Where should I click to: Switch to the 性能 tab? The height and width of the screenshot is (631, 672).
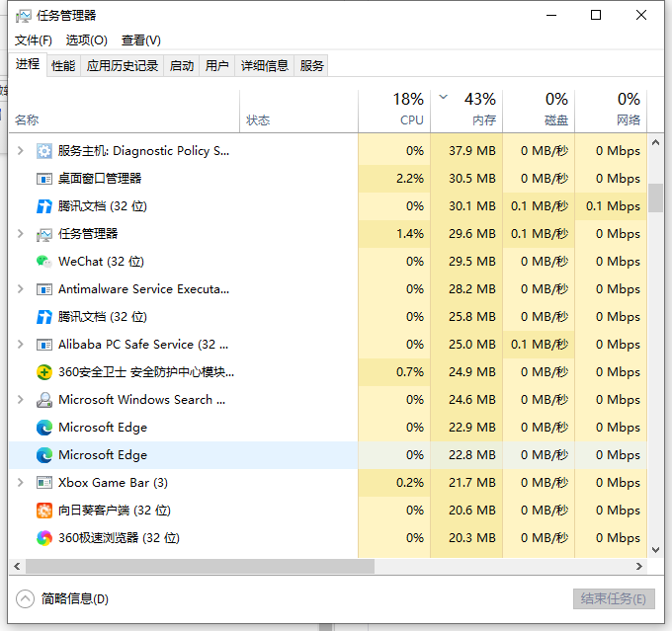click(x=63, y=66)
